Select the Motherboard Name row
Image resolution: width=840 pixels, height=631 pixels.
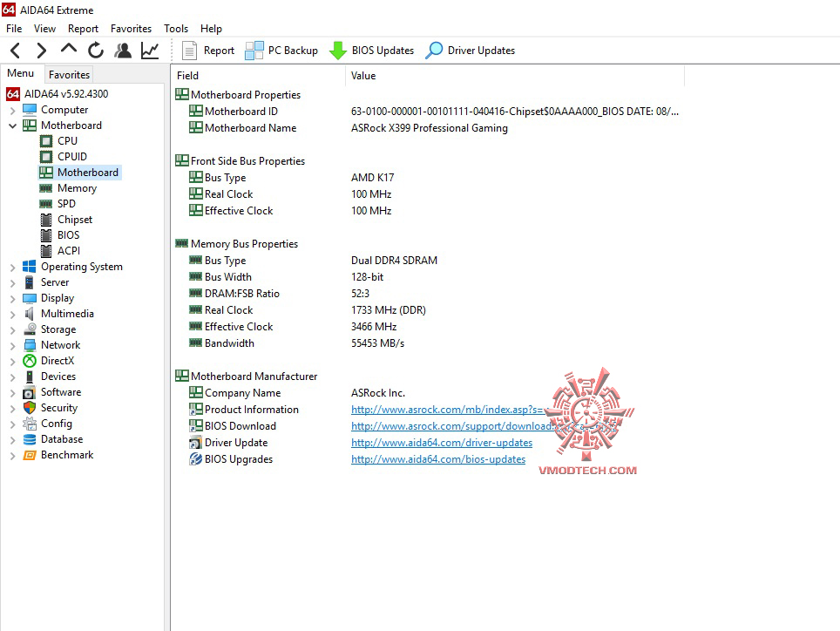click(x=429, y=127)
